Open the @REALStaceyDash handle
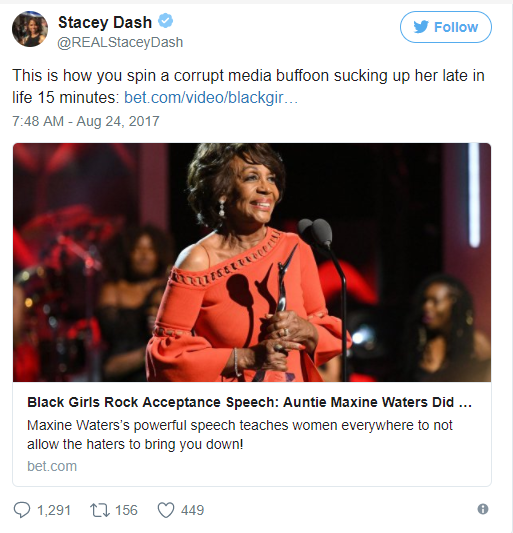Viewport: 513px width, 533px height. point(120,42)
